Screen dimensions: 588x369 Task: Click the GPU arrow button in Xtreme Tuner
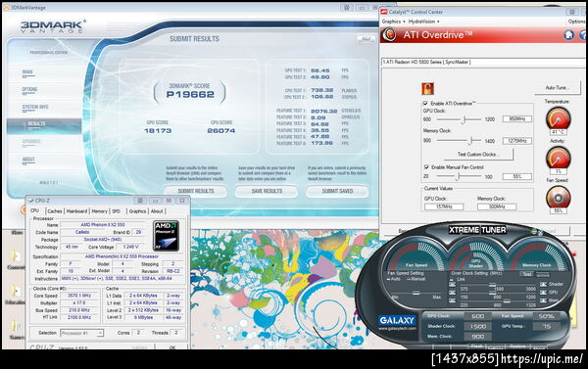click(543, 293)
